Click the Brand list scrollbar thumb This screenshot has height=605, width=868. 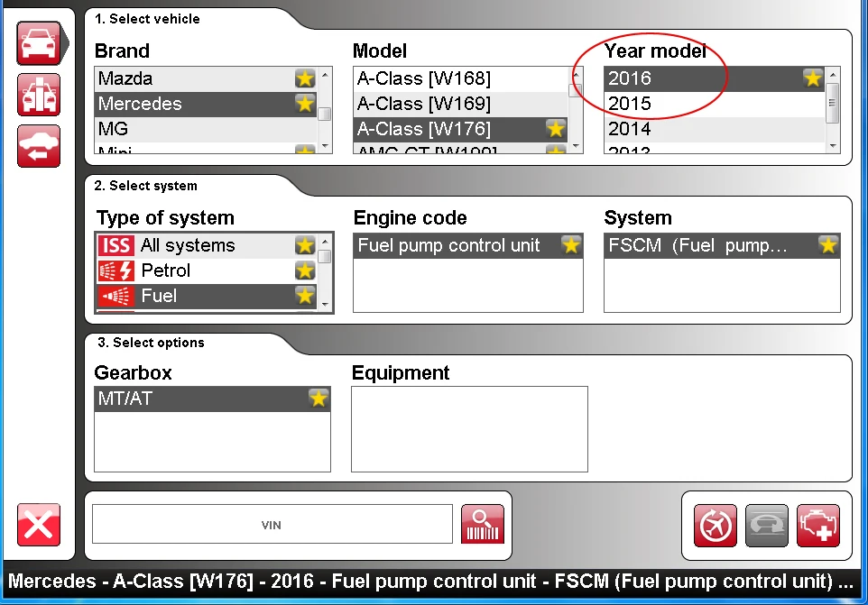pos(325,114)
